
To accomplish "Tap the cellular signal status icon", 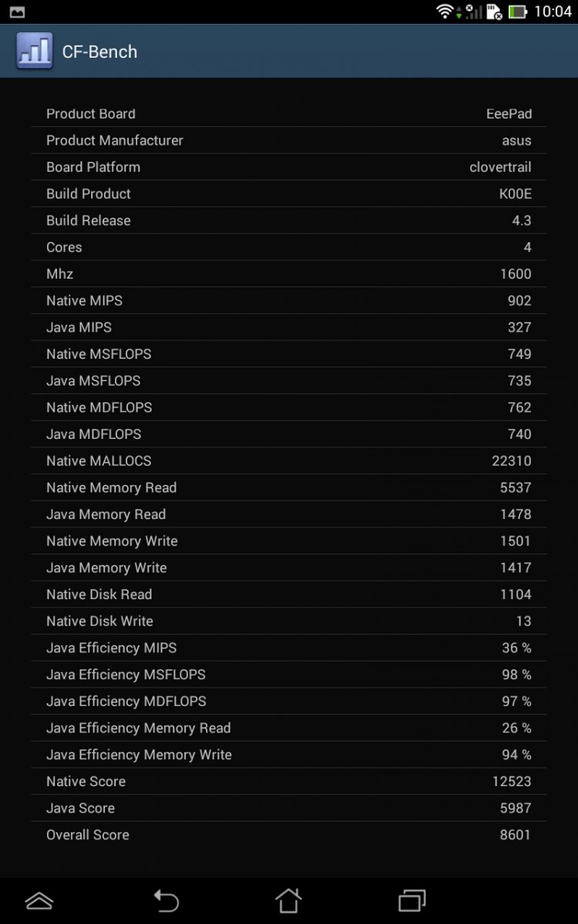I will pyautogui.click(x=472, y=12).
